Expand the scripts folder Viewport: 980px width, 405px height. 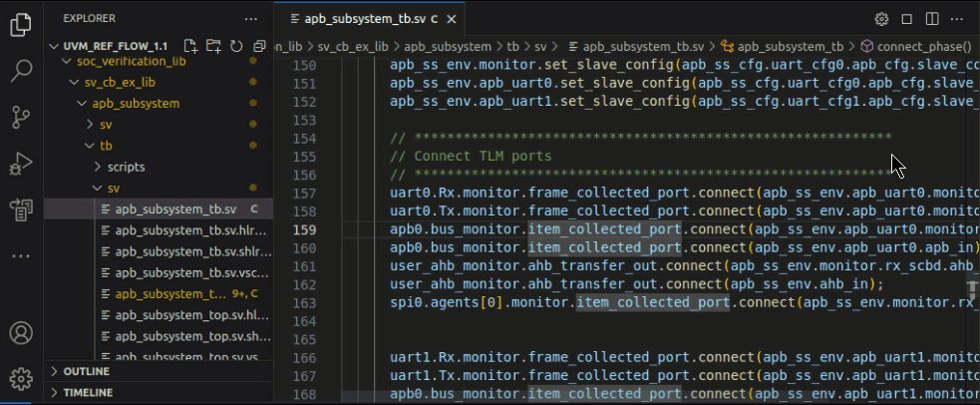click(126, 167)
